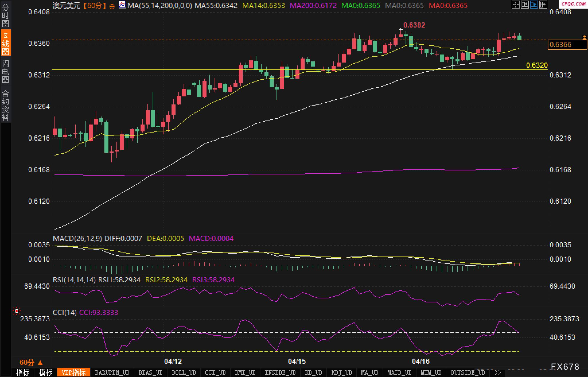Viewport: 588px width, 377px height.
Task: Click the yellow 0.6320 support line
Action: (x=299, y=70)
